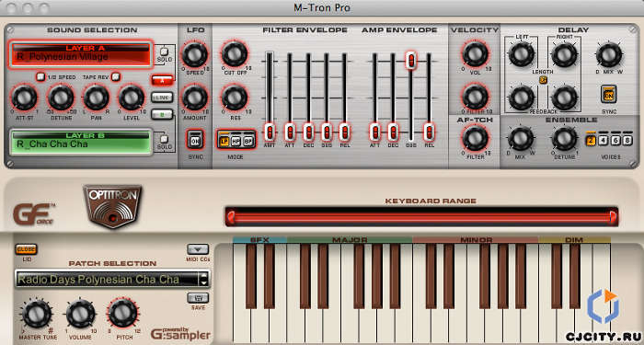Select the HP filter mode
The width and height of the screenshot is (644, 345).
click(236, 141)
